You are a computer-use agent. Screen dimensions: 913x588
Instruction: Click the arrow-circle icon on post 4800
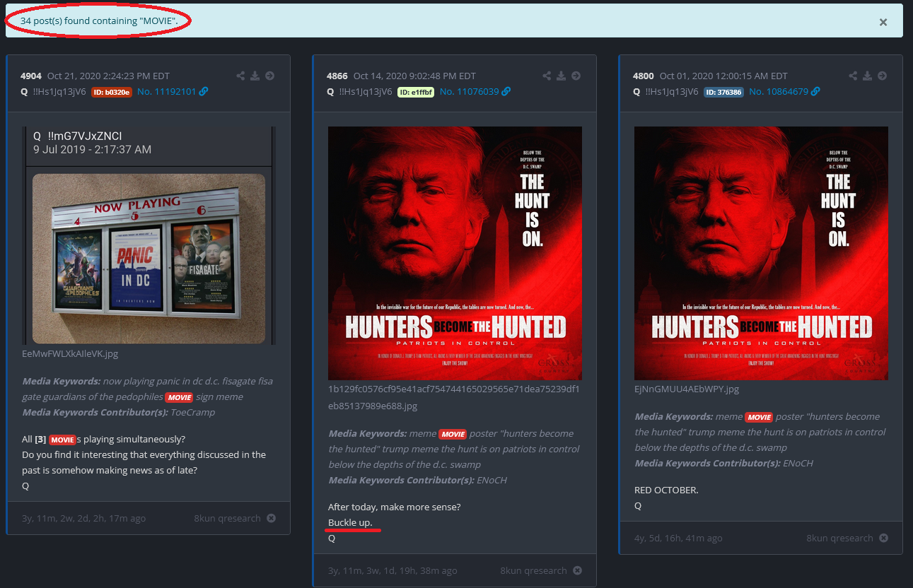pos(883,76)
